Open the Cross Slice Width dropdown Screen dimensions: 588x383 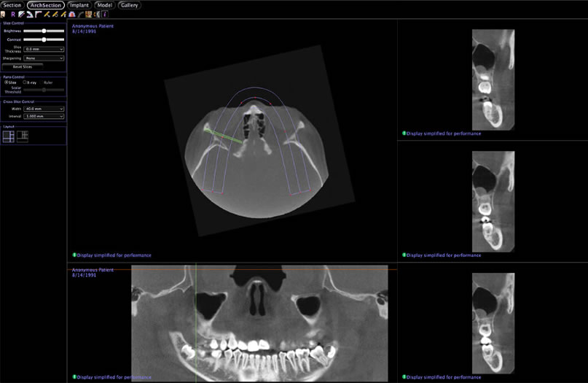(x=44, y=109)
